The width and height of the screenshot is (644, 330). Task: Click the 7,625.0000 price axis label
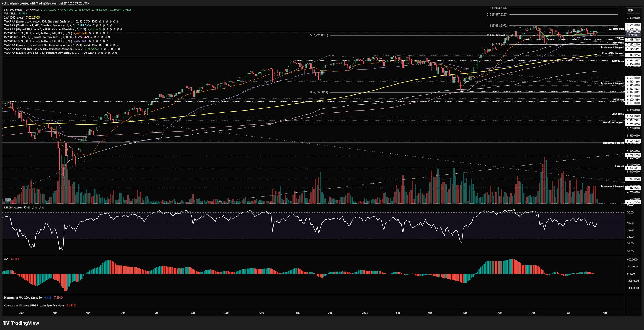(x=633, y=25)
